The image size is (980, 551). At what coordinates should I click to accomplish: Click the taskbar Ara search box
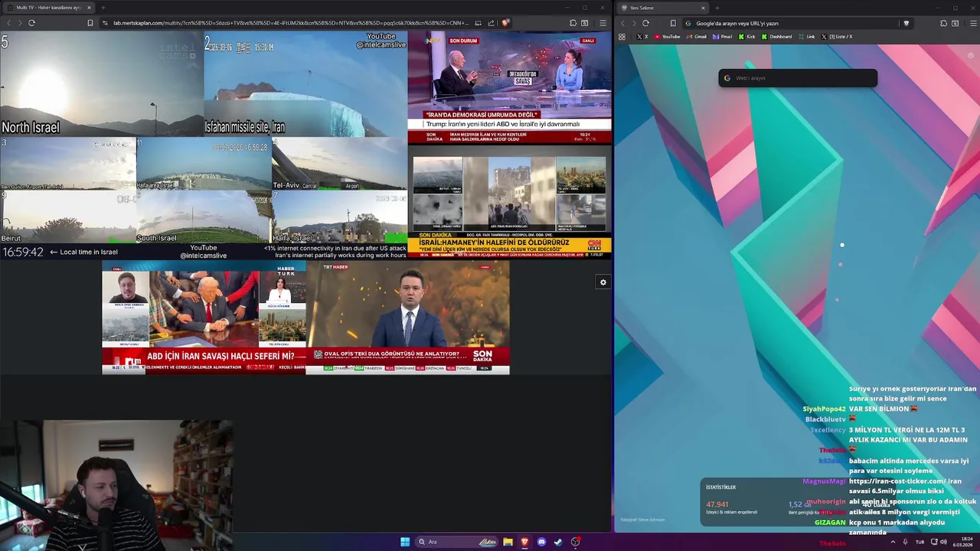point(456,542)
